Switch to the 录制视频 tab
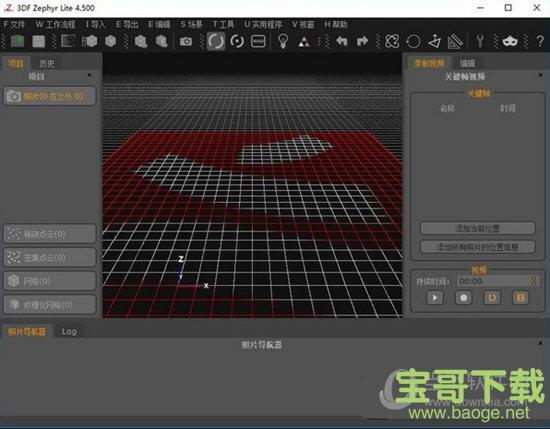 pyautogui.click(x=429, y=63)
